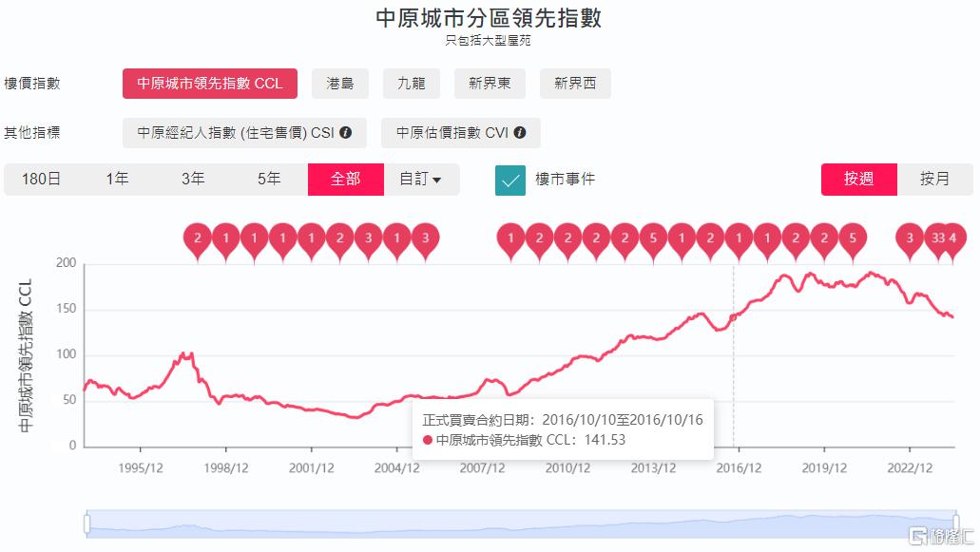
Task: Open event pin above the 2004/12 tick
Action: point(397,241)
